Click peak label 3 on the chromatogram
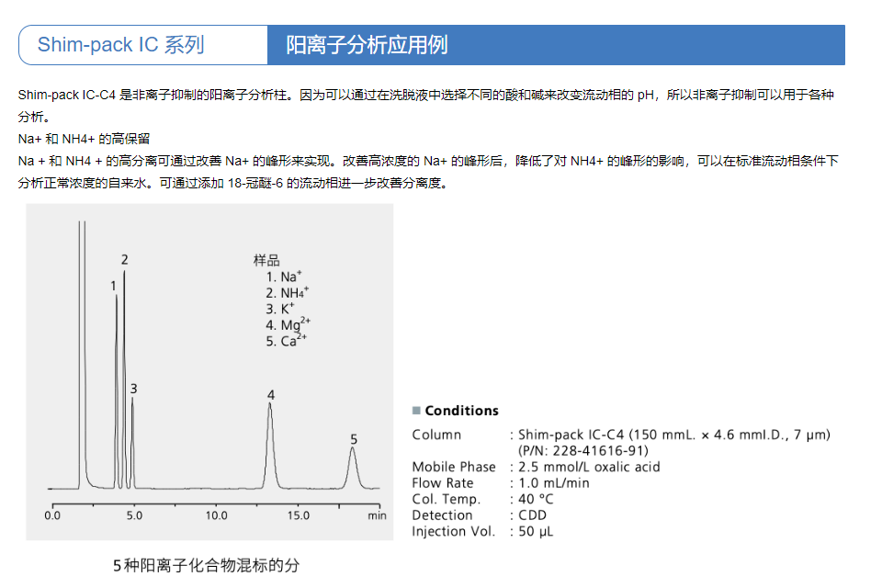Screen dimensions: 882x588 [x=133, y=389]
